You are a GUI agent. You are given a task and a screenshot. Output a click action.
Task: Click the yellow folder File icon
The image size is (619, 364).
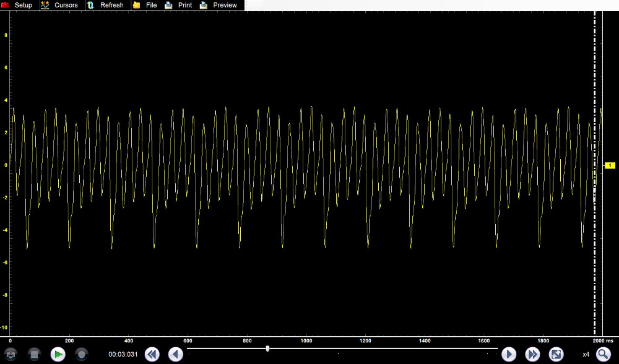coord(136,5)
